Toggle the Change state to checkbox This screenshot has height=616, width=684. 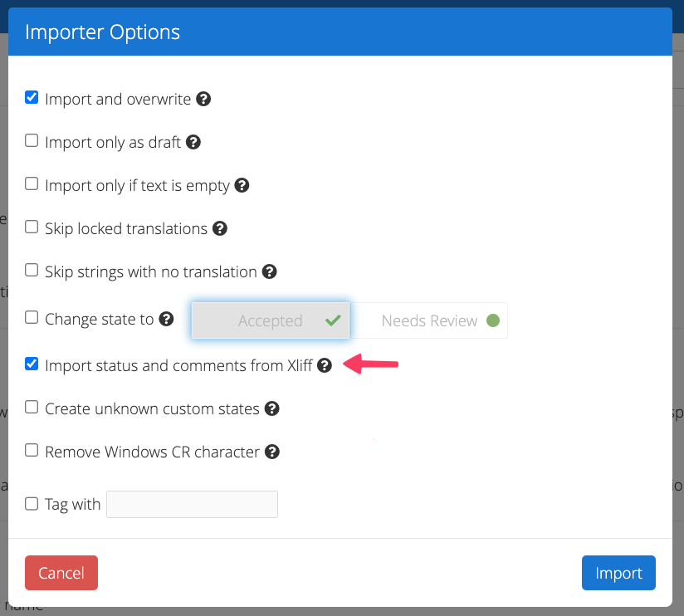(x=32, y=317)
